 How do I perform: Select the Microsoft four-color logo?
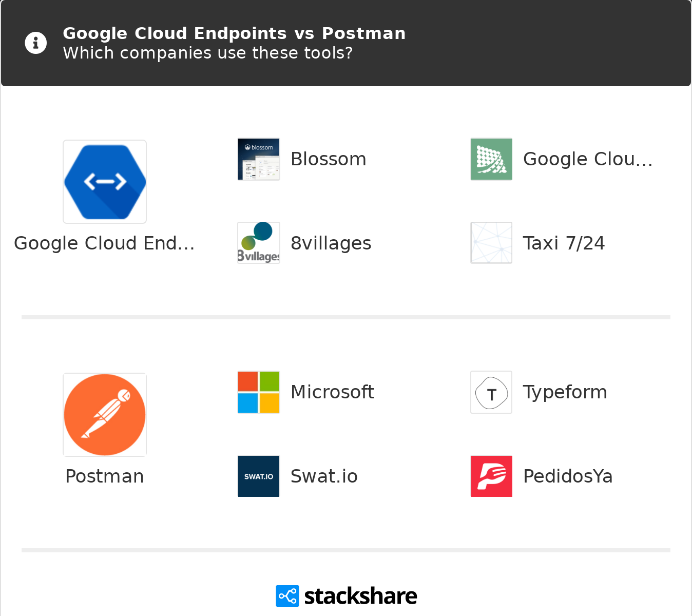(x=259, y=392)
